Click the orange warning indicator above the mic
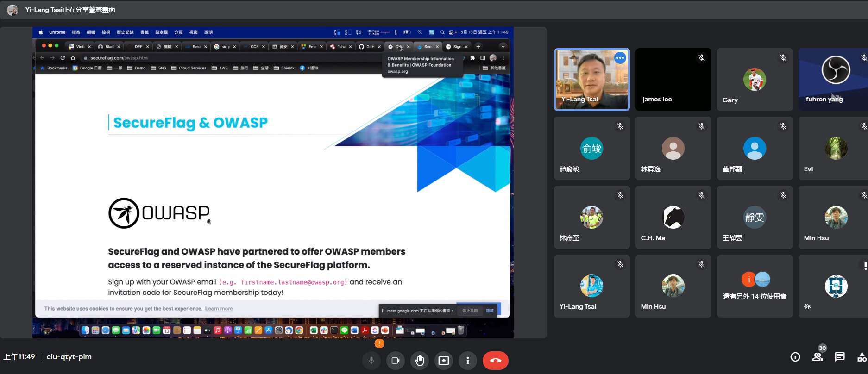868x374 pixels. tap(379, 343)
